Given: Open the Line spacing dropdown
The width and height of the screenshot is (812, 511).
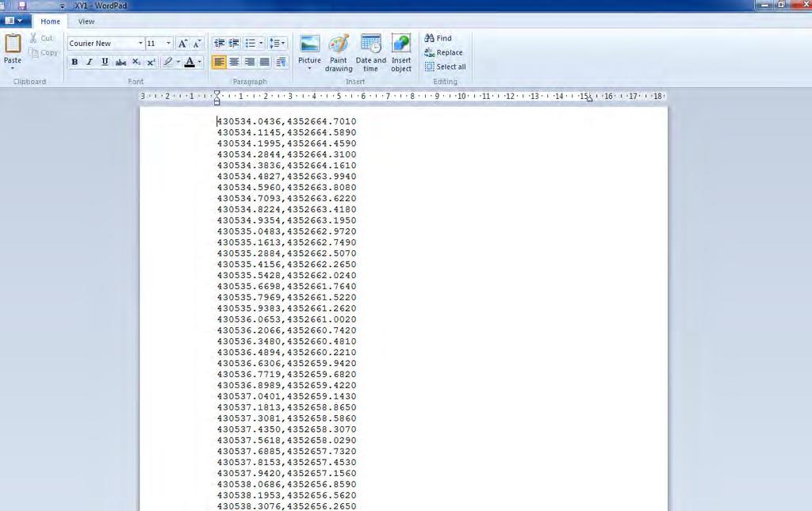Looking at the screenshot, I should point(277,44).
